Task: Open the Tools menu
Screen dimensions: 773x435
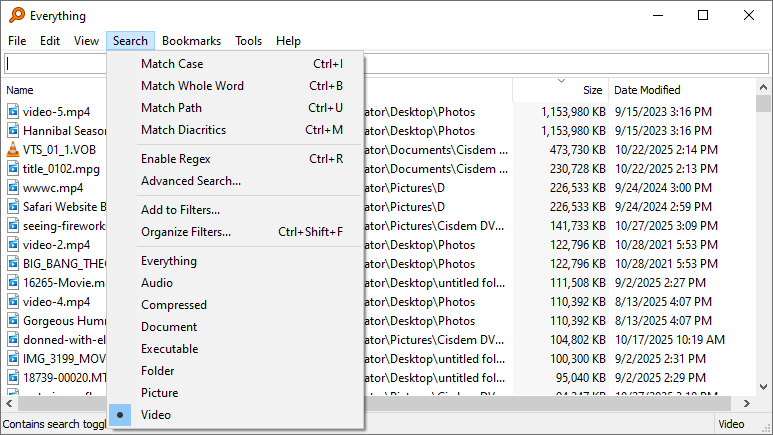Action: click(x=248, y=41)
